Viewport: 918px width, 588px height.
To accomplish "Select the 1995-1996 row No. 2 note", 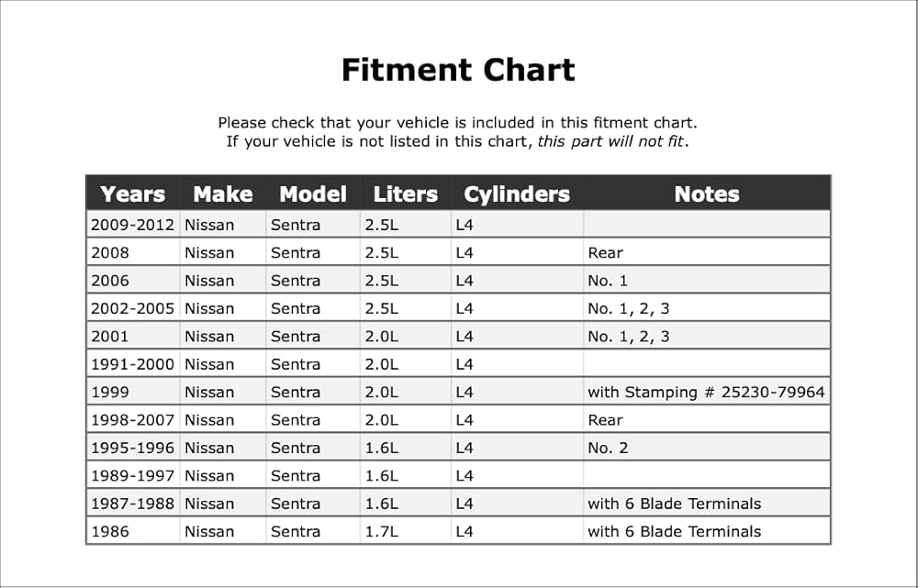I will 608,449.
